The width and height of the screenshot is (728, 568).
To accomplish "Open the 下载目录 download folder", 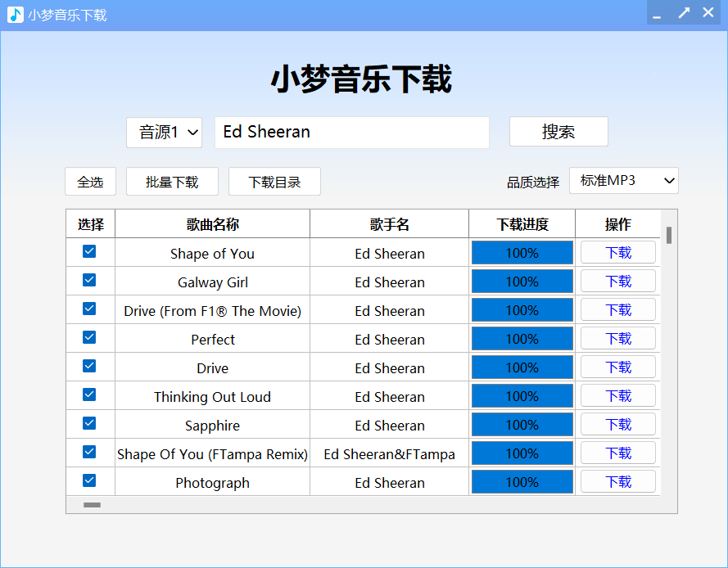I will pos(274,182).
